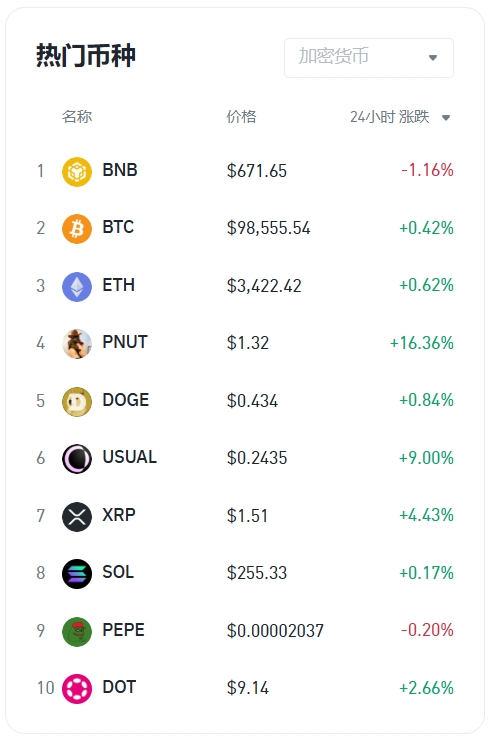The image size is (491, 741).
Task: Open the Solana gradient icon
Action: 77,573
